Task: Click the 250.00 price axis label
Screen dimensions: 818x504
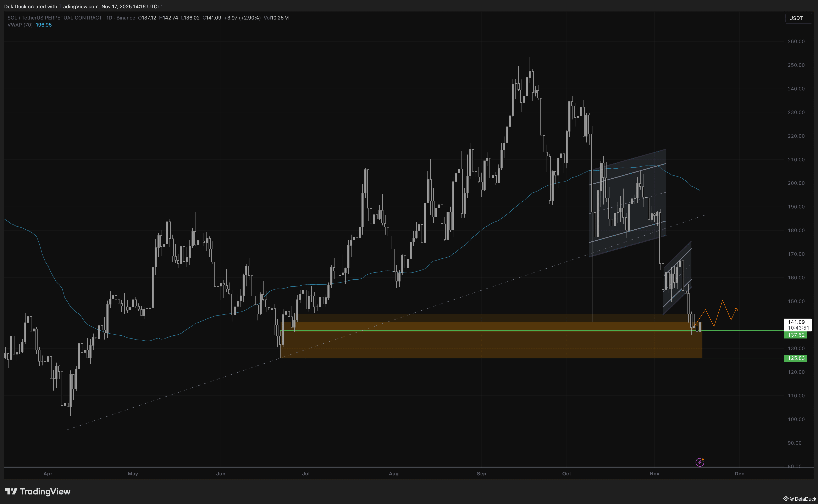Action: point(796,65)
